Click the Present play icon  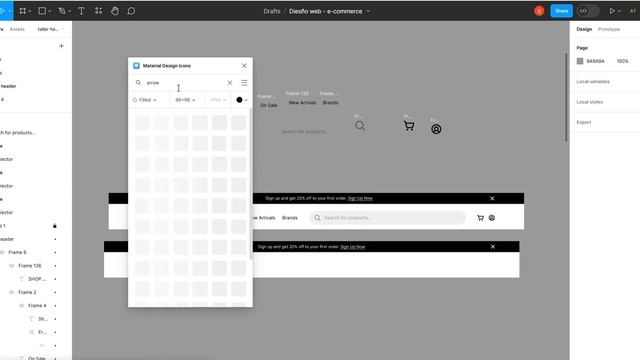[612, 11]
